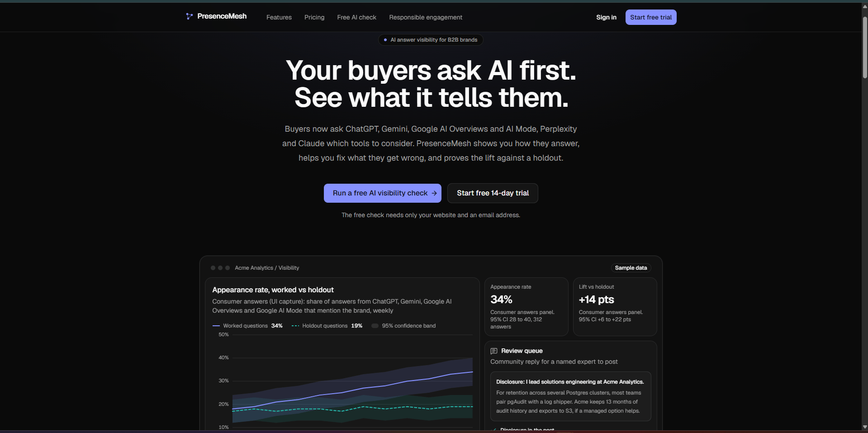The height and width of the screenshot is (433, 868).
Task: Click the PresenceMesh brand name
Action: click(x=222, y=16)
